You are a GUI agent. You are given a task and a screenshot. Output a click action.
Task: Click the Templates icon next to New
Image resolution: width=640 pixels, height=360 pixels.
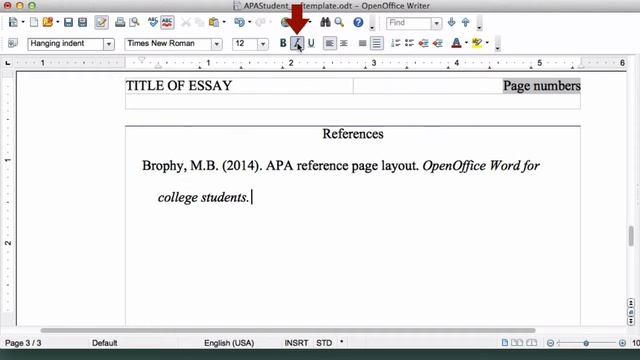[34, 22]
